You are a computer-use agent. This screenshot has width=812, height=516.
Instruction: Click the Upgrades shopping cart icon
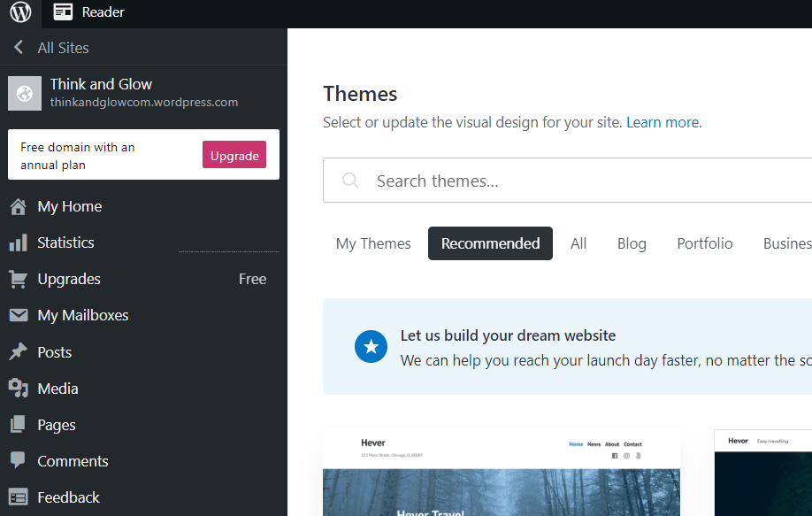click(18, 279)
